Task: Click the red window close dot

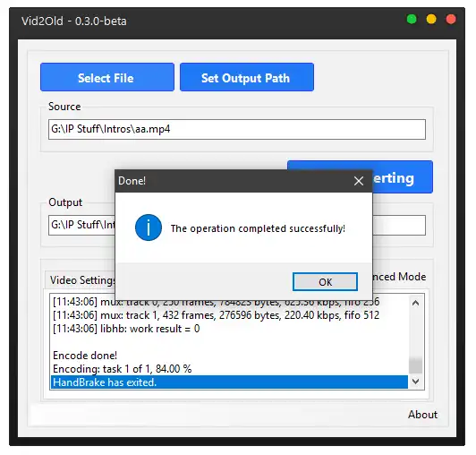Action: pyautogui.click(x=451, y=19)
